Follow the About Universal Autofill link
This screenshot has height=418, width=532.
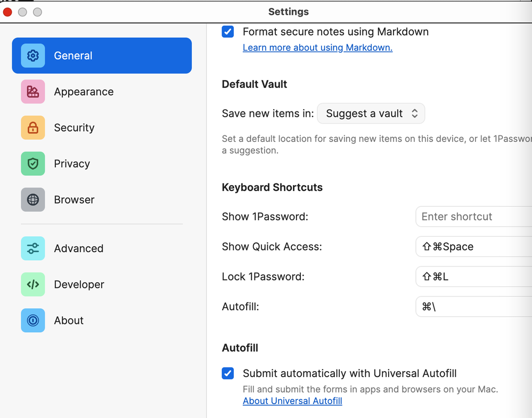pos(292,401)
